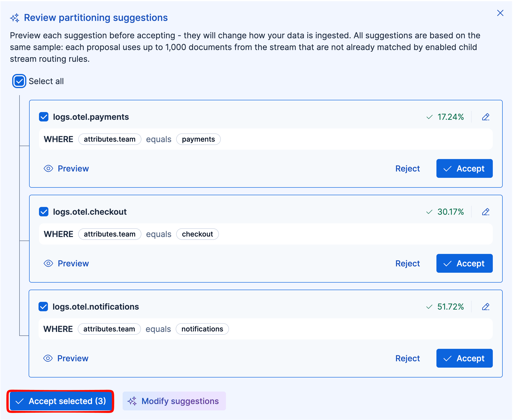Uncheck the logs.otel.payments checkbox
513x420 pixels.
point(43,117)
